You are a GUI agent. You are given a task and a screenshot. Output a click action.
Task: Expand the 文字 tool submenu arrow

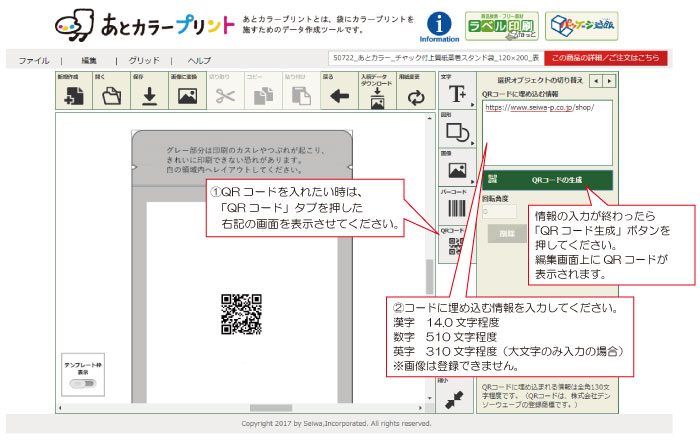[472, 105]
